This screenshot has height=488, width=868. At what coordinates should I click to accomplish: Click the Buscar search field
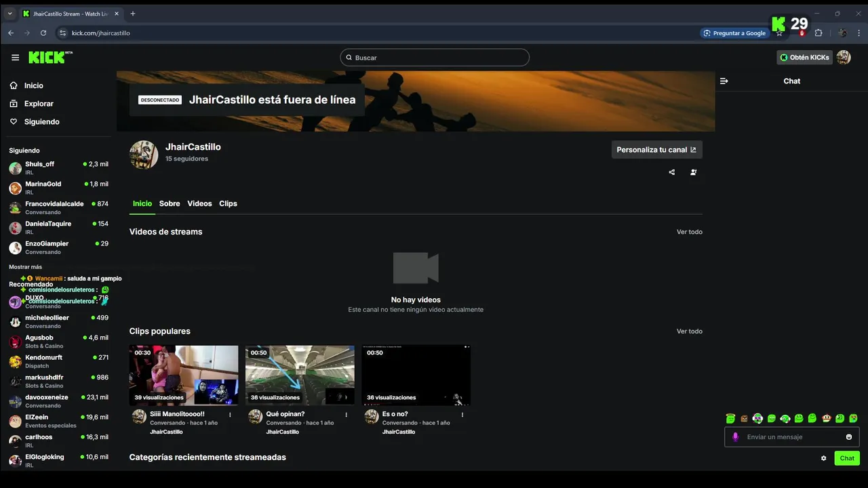click(435, 58)
